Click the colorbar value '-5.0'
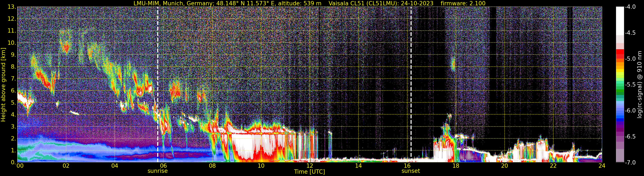 click(630, 59)
